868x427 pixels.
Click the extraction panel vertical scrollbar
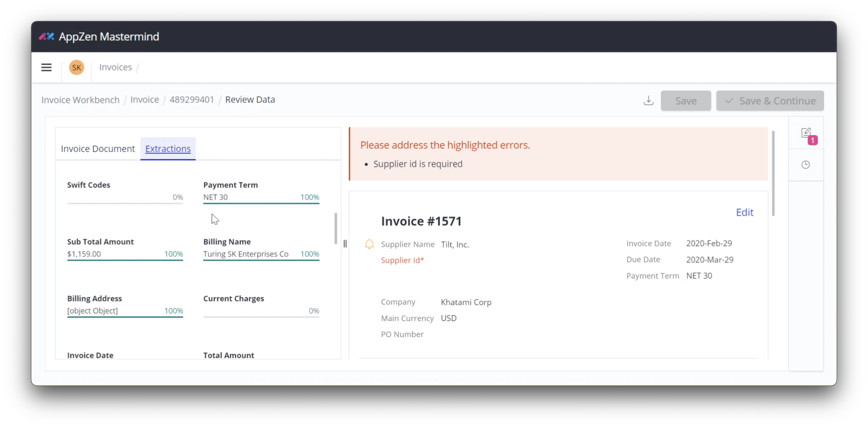[x=336, y=228]
